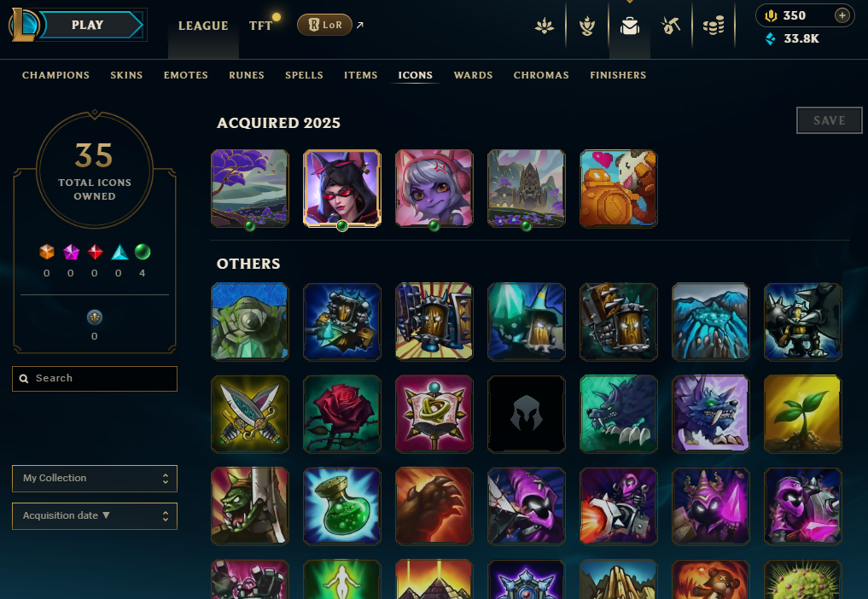The image size is (868, 599).
Task: Switch to the TFT tab
Action: pos(260,26)
